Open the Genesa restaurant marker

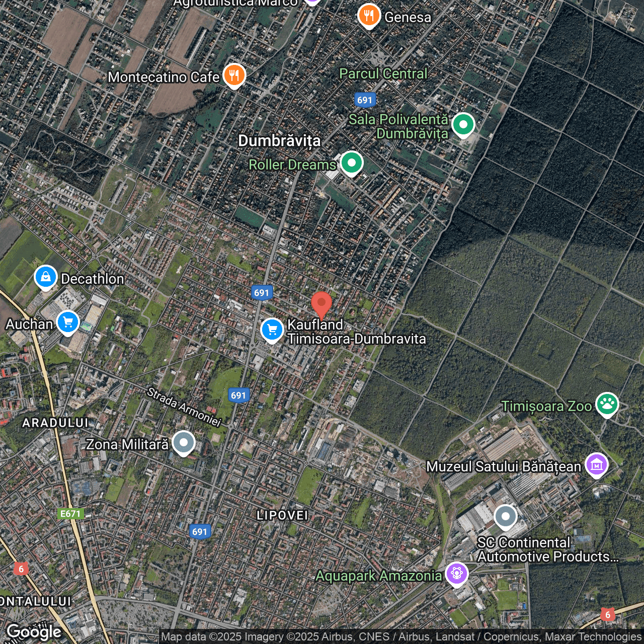point(369,15)
